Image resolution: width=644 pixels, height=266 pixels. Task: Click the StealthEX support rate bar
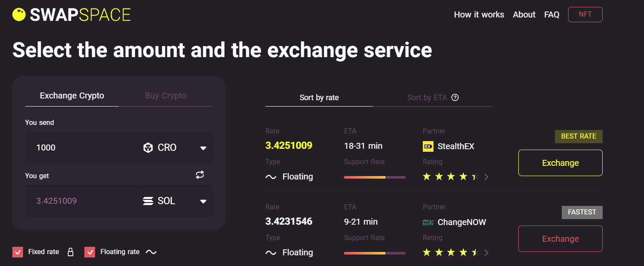(x=375, y=177)
